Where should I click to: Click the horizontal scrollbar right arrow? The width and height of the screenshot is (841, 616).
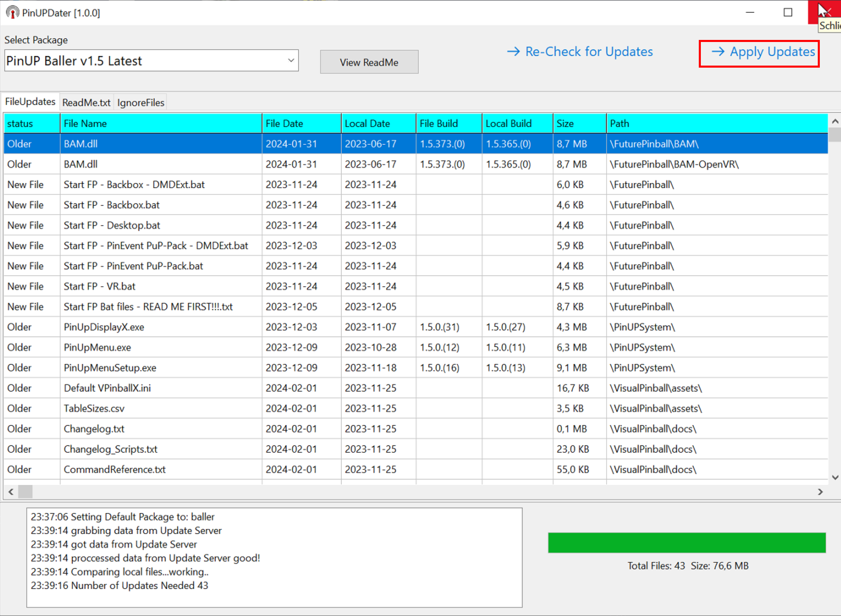point(820,492)
